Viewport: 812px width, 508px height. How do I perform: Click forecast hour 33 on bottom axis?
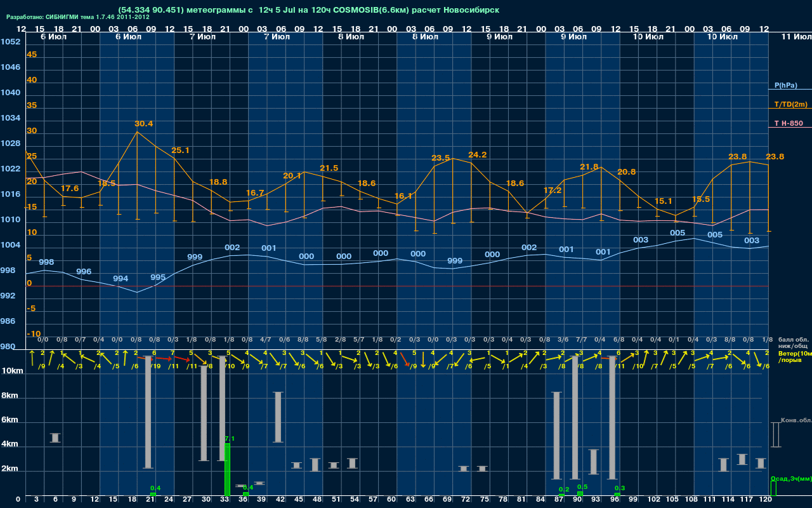pos(225,500)
